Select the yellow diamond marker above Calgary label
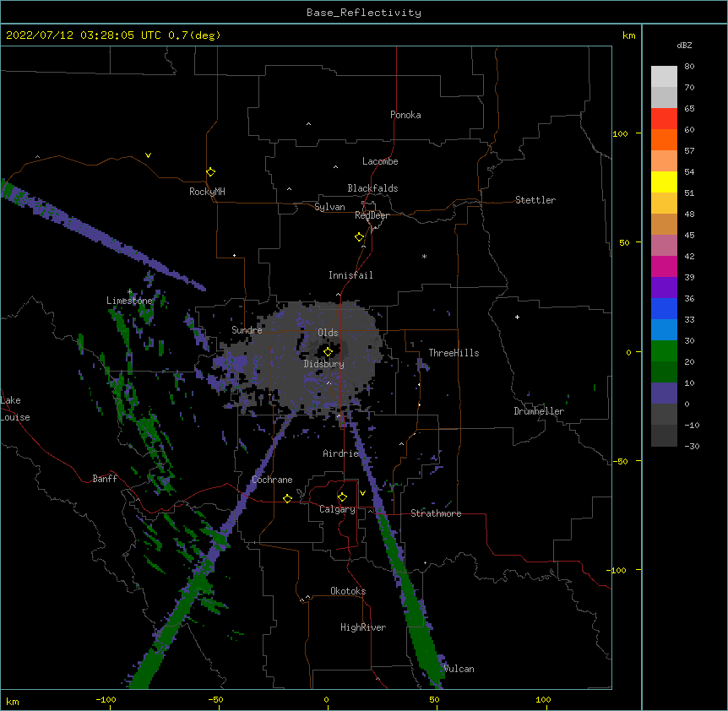The width and height of the screenshot is (728, 711). tap(342, 497)
